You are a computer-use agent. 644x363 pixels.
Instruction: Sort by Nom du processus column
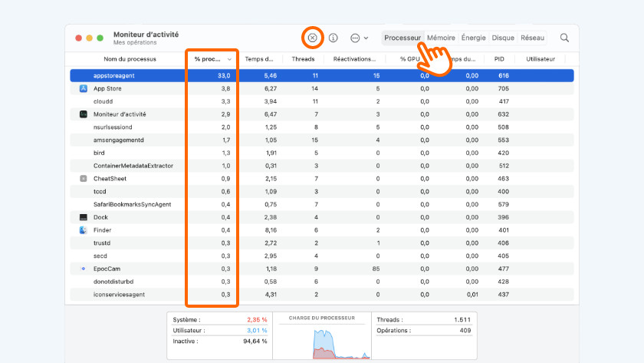[x=130, y=59]
